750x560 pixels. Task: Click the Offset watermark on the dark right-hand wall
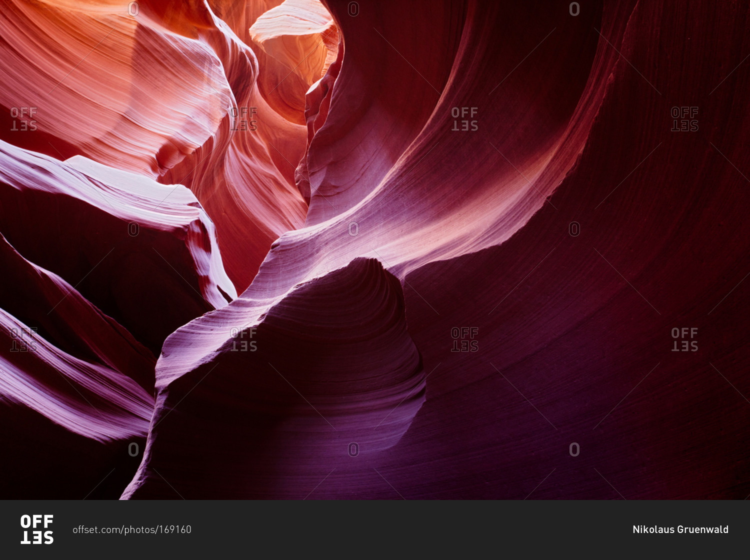[684, 119]
